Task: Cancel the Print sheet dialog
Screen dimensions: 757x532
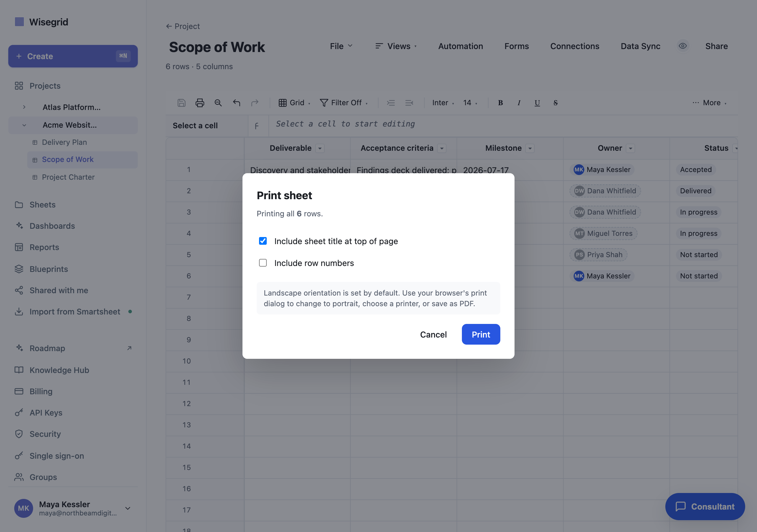Action: pyautogui.click(x=433, y=334)
